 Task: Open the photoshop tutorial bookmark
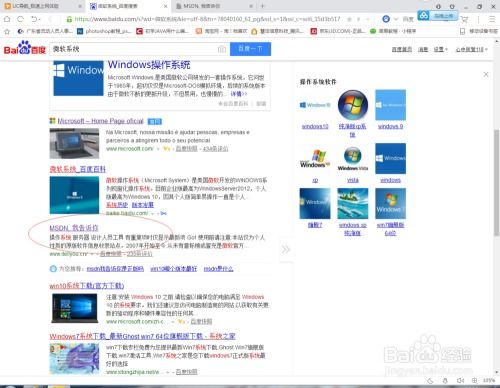pyautogui.click(x=104, y=31)
